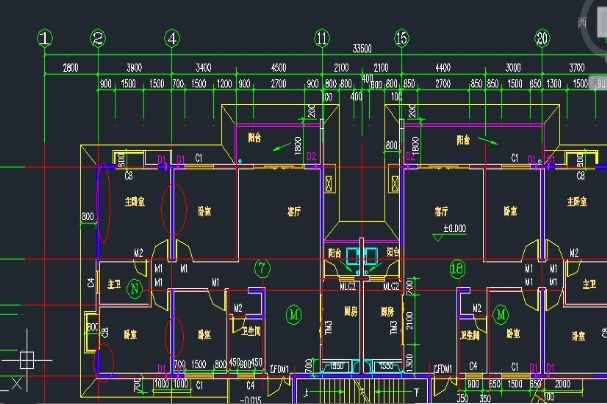
Task: Select grid axis bubble number 1
Action: coord(44,39)
